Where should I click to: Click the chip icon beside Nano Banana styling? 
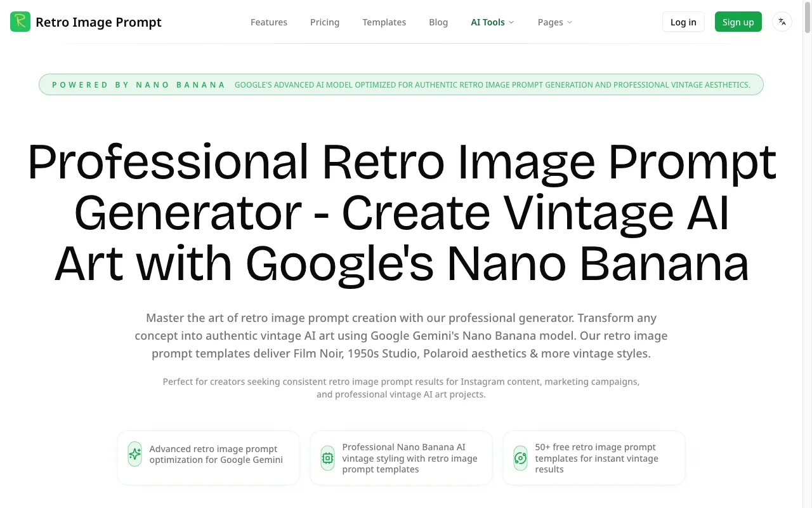pyautogui.click(x=327, y=458)
